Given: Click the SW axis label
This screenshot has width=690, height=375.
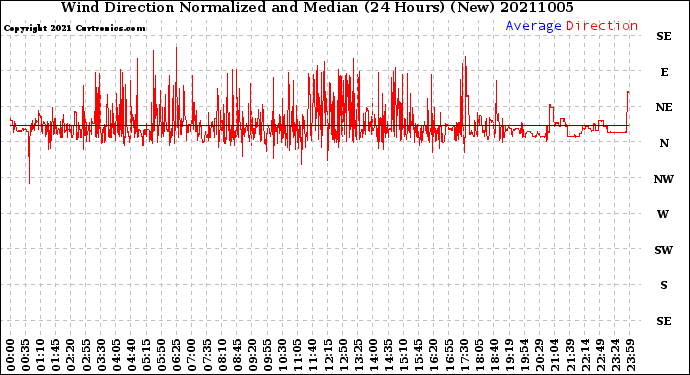Looking at the screenshot, I should pyautogui.click(x=664, y=250).
